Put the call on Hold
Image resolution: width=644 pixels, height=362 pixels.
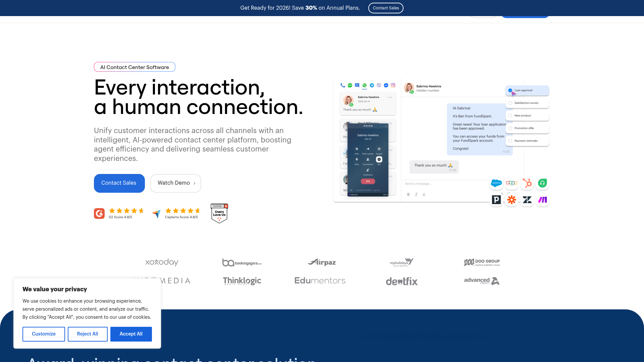pyautogui.click(x=357, y=149)
